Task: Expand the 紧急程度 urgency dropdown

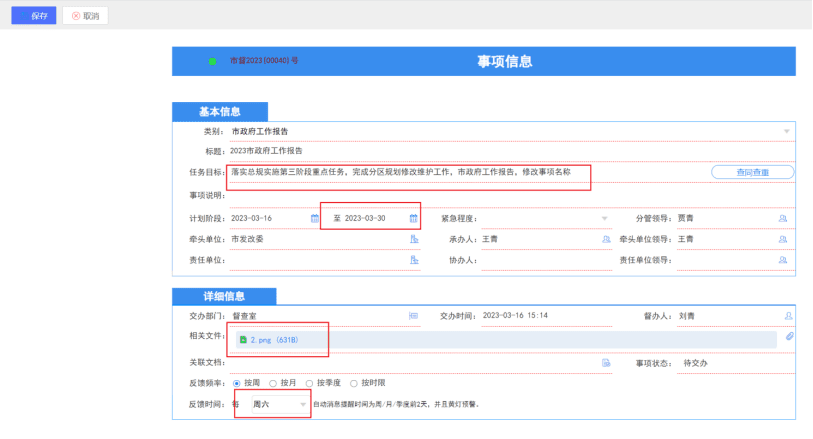Action: [605, 219]
